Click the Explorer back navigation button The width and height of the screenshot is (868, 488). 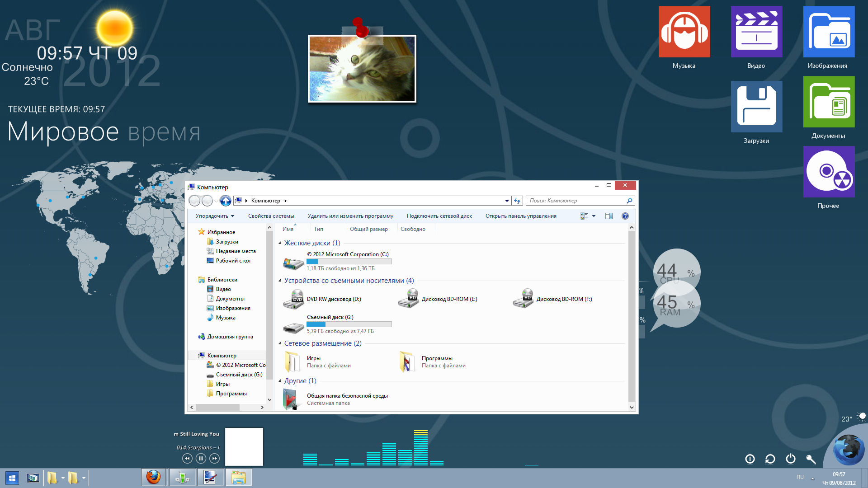194,201
